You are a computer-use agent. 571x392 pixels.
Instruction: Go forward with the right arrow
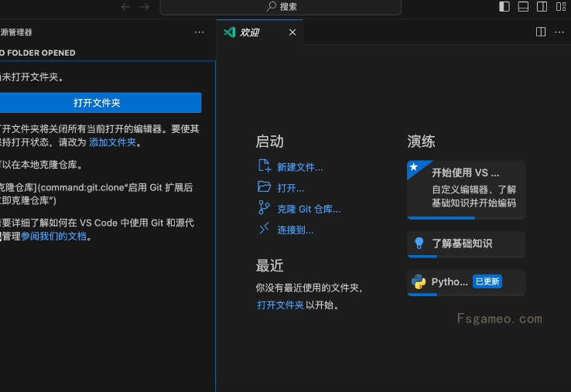point(145,7)
